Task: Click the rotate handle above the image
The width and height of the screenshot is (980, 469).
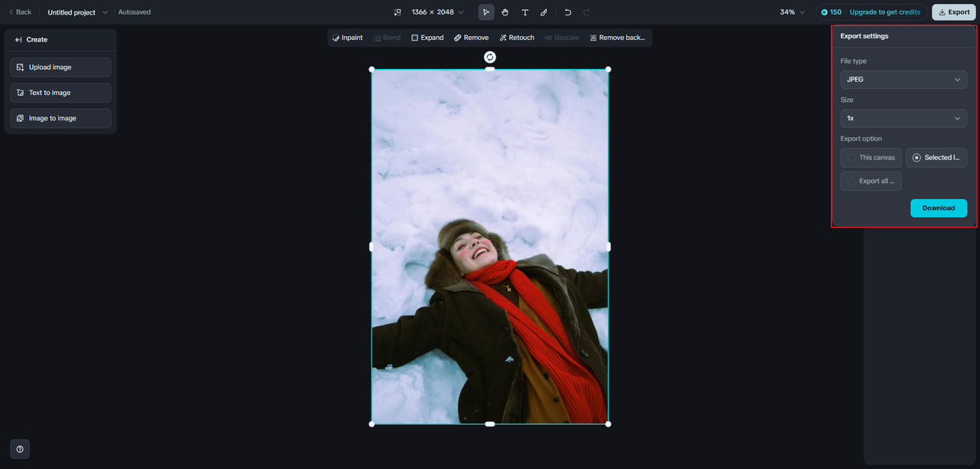Action: (x=490, y=57)
